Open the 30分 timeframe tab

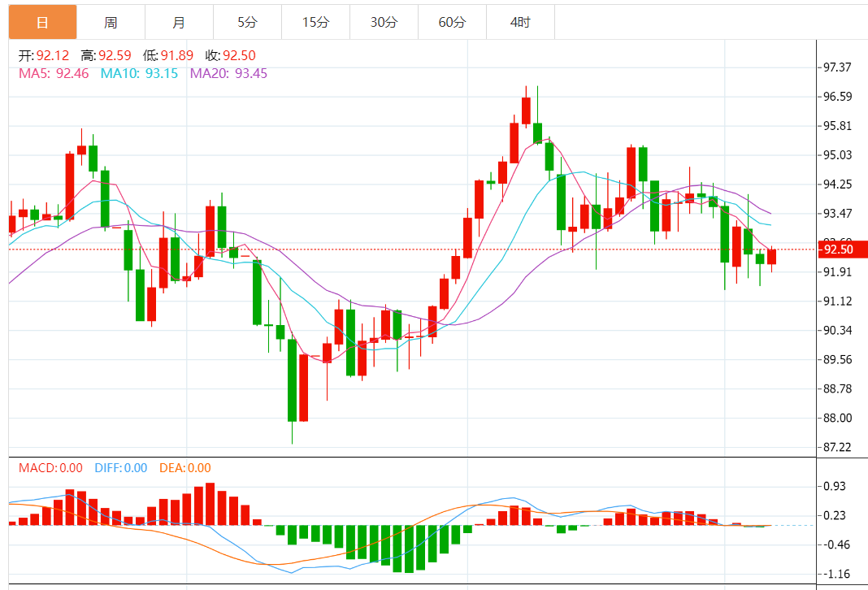click(x=384, y=22)
